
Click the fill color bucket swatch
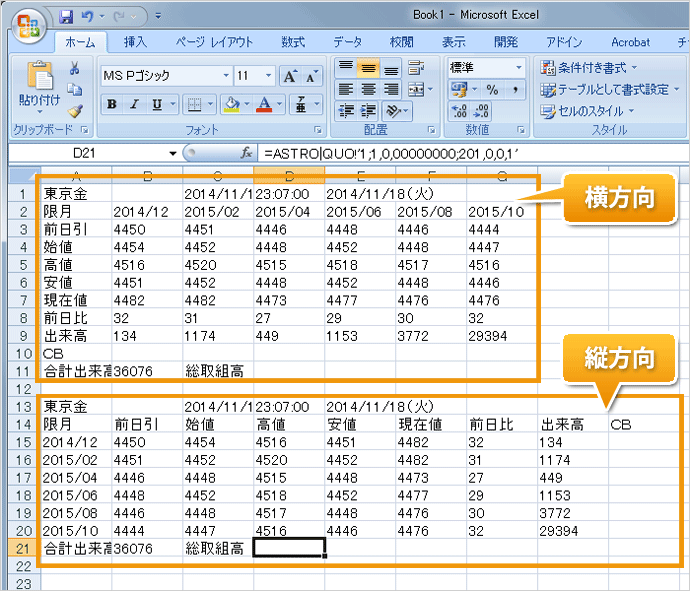(232, 104)
